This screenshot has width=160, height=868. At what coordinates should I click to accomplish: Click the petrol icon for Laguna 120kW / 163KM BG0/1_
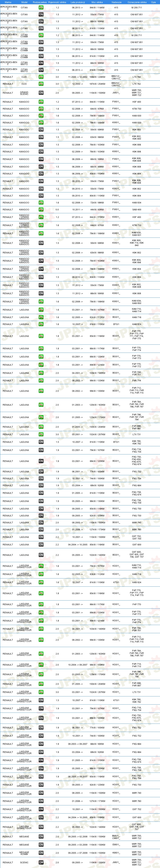coord(41,405)
